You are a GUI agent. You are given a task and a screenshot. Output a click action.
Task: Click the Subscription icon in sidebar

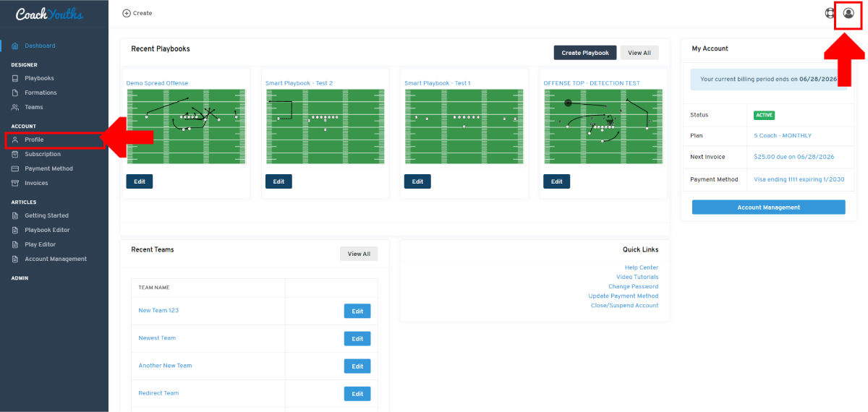point(16,154)
